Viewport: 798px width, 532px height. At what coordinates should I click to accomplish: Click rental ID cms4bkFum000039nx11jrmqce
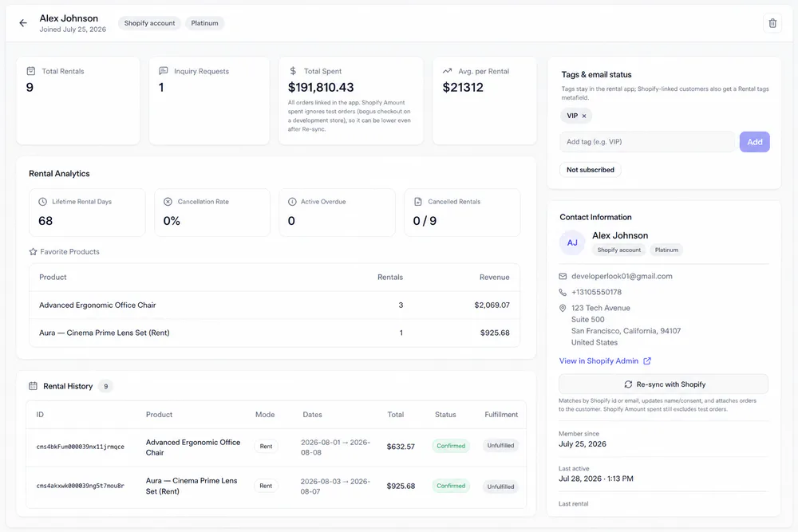click(80, 447)
